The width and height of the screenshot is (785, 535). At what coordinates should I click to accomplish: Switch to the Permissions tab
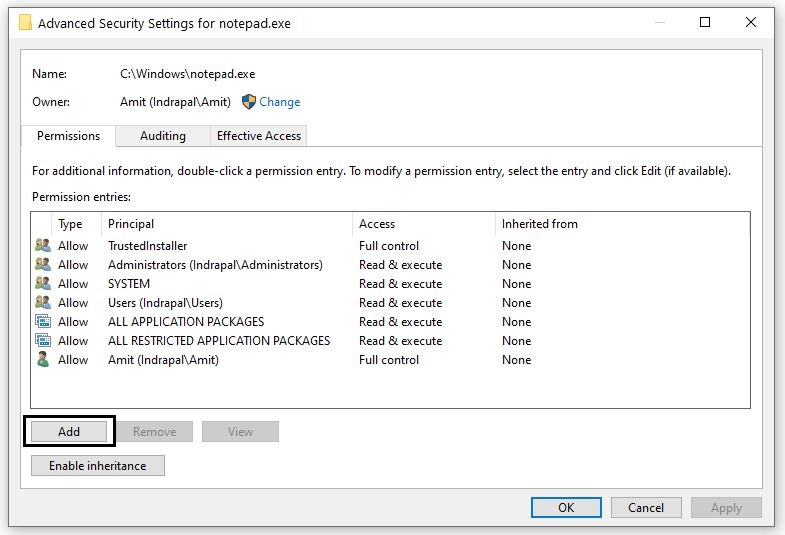point(69,136)
